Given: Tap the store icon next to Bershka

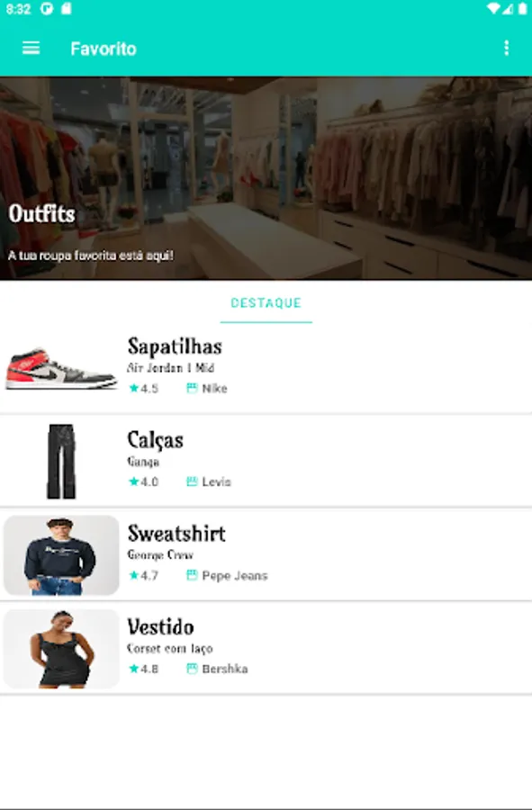Looking at the screenshot, I should [192, 669].
